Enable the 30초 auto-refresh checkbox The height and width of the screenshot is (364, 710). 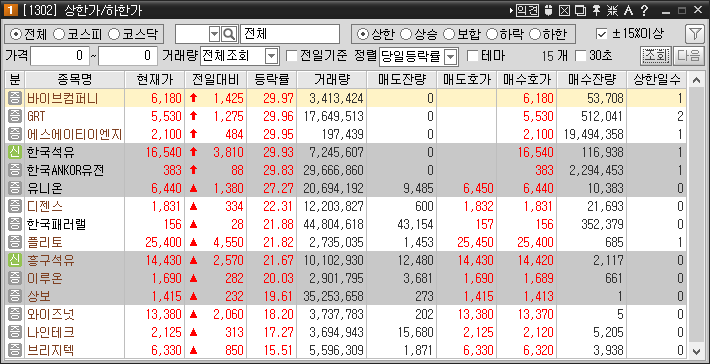tap(580, 56)
